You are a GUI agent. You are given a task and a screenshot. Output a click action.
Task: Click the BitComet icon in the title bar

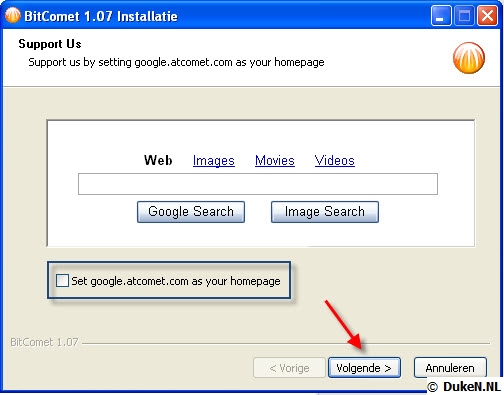pos(13,15)
